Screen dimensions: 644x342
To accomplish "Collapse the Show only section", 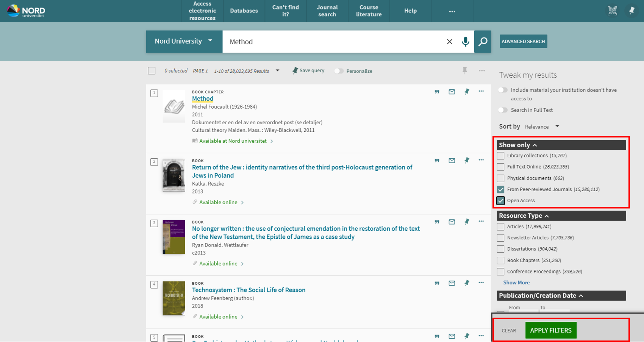I will (x=535, y=145).
